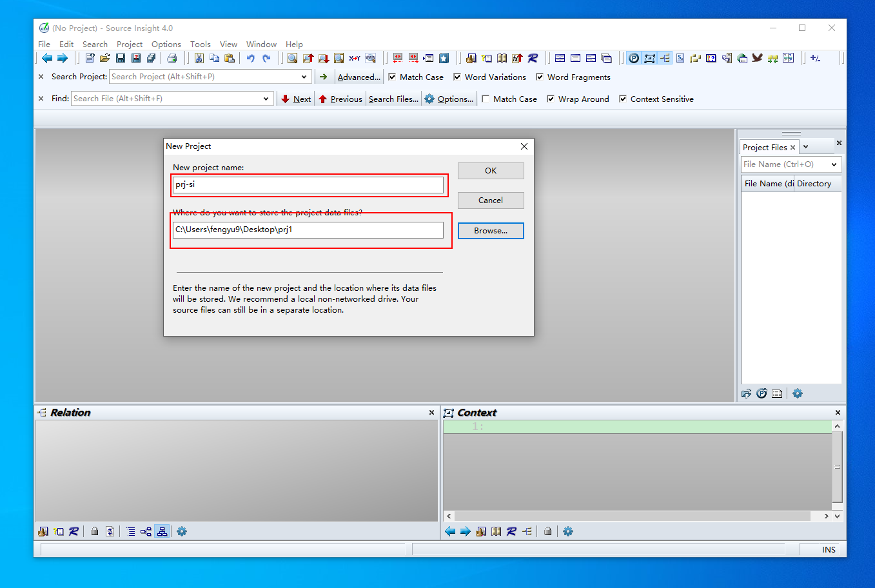
Task: Click the Copy icon on the toolbar
Action: 215,58
